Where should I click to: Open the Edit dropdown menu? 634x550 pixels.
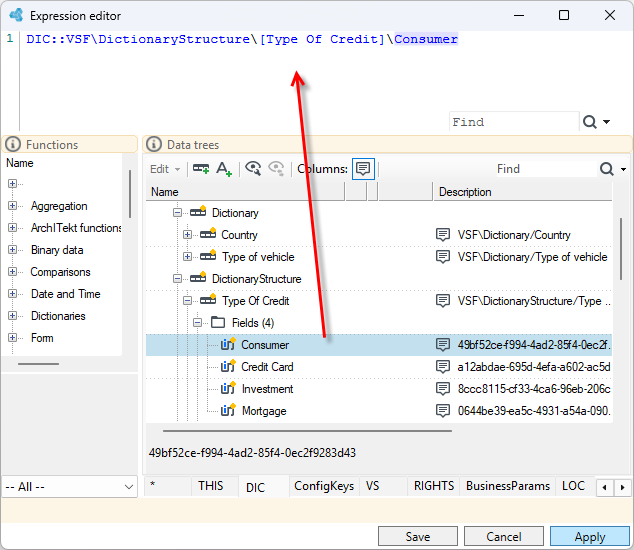tap(165, 169)
